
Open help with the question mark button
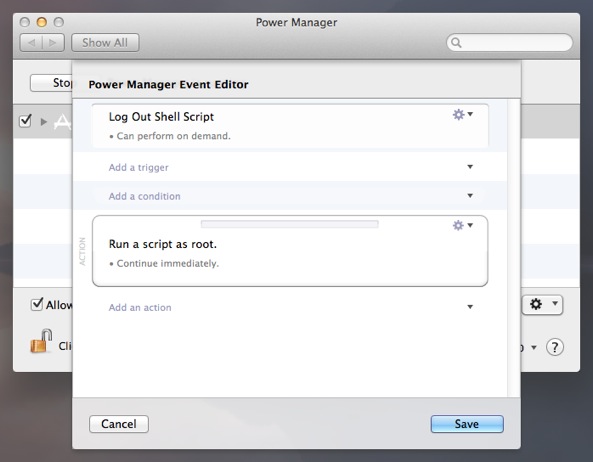point(555,347)
